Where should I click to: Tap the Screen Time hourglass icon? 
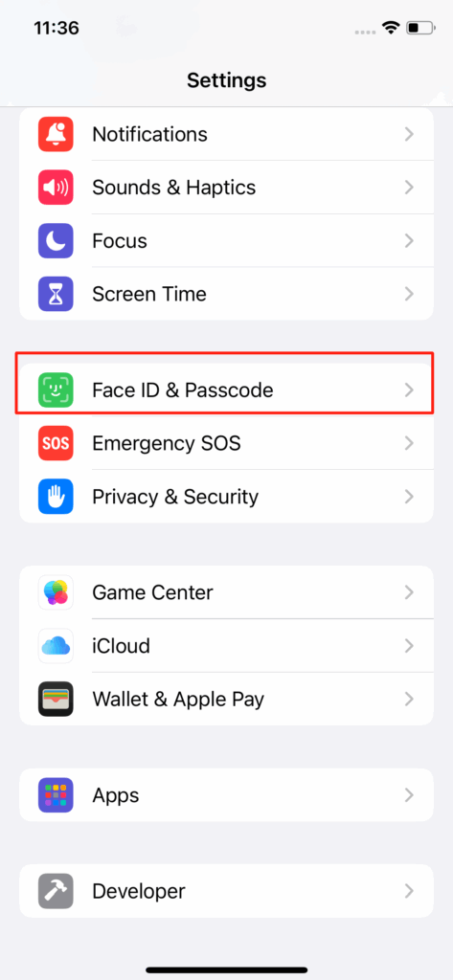pos(56,294)
